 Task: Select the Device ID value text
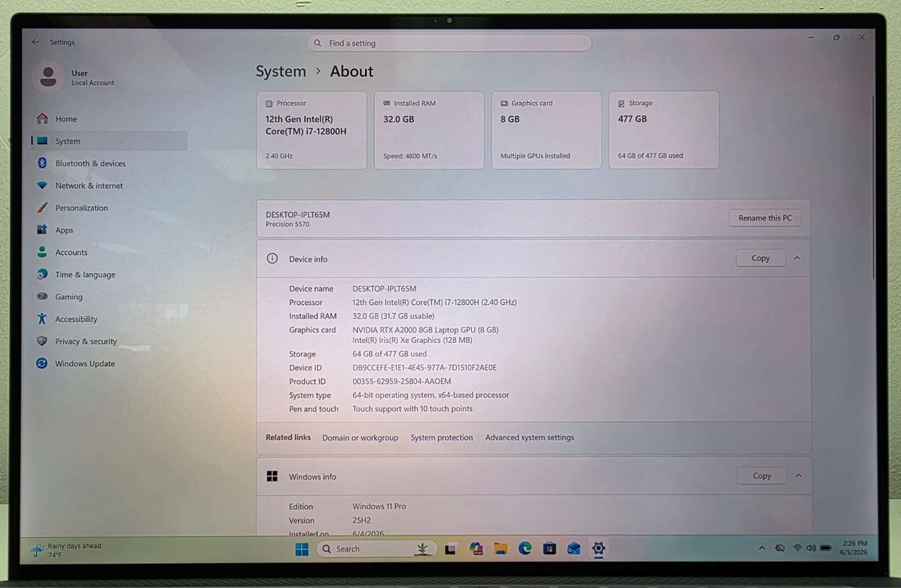point(425,367)
